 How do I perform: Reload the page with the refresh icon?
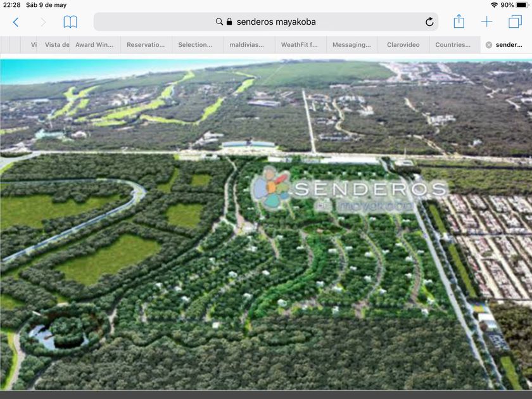(x=429, y=22)
